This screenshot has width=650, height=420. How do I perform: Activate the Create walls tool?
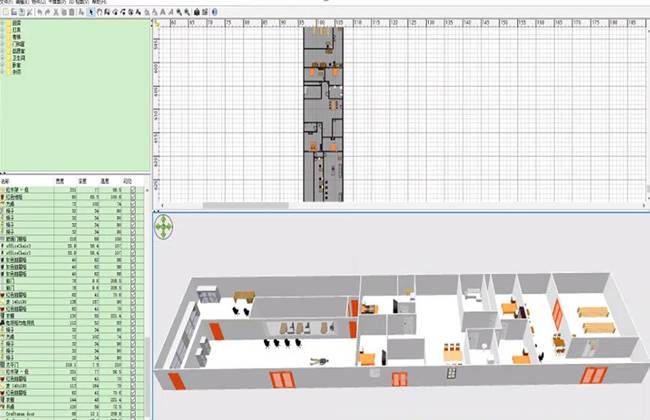click(x=107, y=12)
